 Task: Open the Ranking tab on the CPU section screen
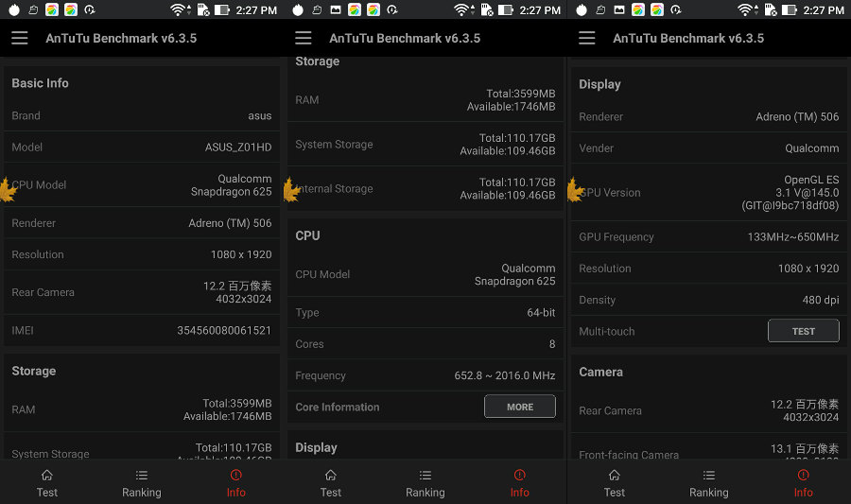[x=425, y=483]
